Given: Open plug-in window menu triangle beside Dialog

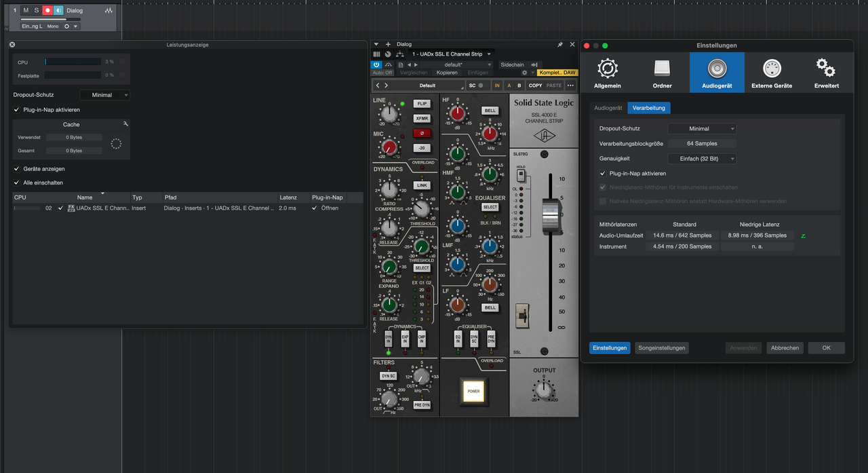Looking at the screenshot, I should tap(376, 44).
